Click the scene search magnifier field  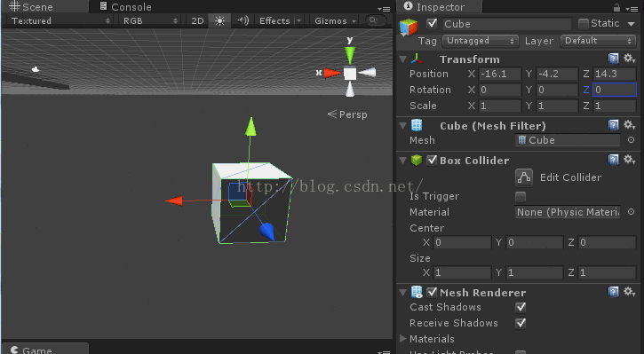pos(376,20)
